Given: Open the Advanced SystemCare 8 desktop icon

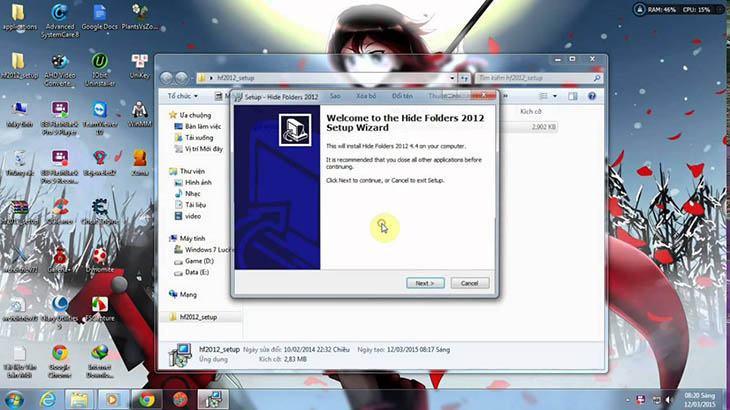Looking at the screenshot, I should (x=60, y=20).
